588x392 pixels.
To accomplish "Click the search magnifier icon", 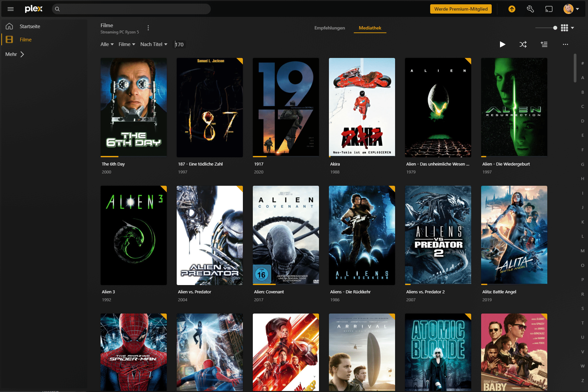I will coord(57,9).
